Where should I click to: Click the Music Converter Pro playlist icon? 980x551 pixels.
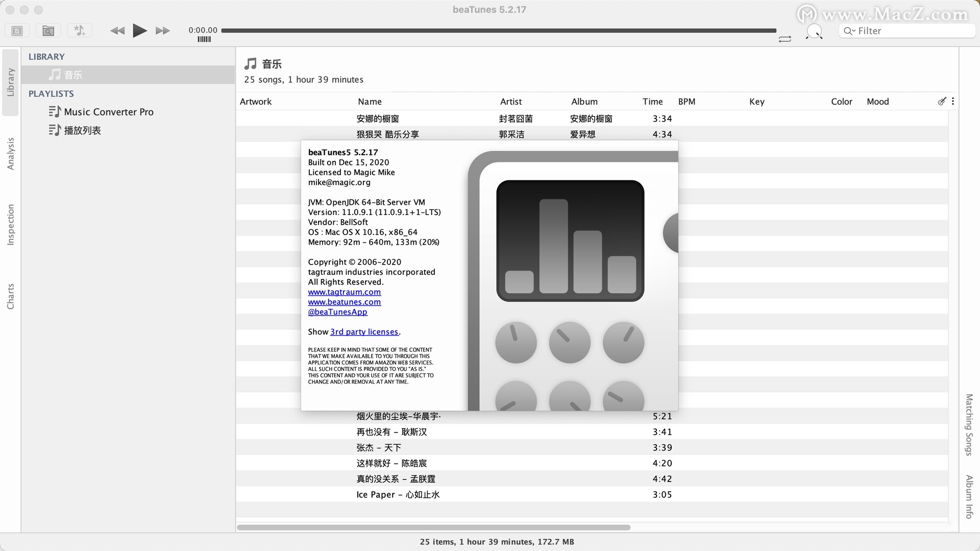click(55, 111)
